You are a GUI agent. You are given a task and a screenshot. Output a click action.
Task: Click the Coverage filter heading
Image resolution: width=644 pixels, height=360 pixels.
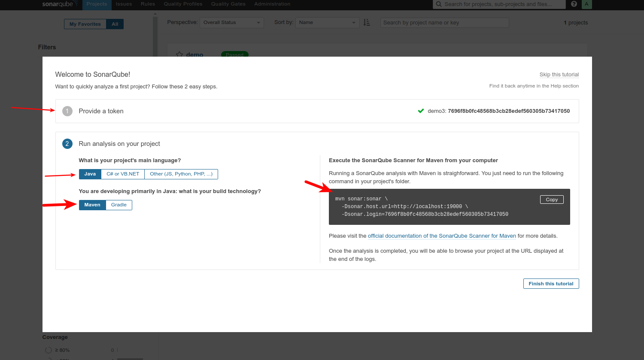coord(55,337)
